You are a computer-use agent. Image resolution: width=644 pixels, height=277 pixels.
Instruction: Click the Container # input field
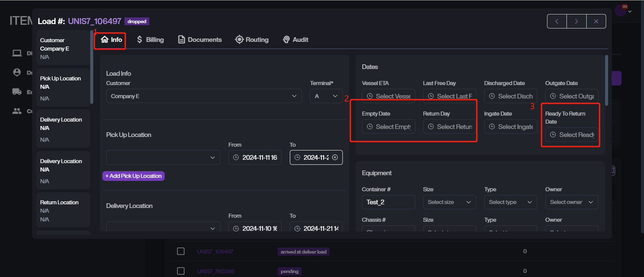coord(388,202)
